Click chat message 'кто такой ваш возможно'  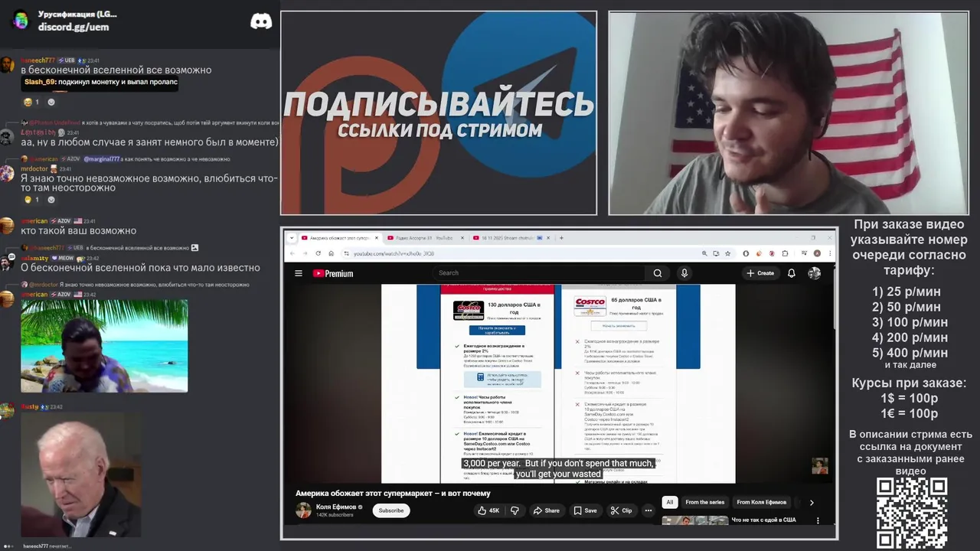point(78,230)
